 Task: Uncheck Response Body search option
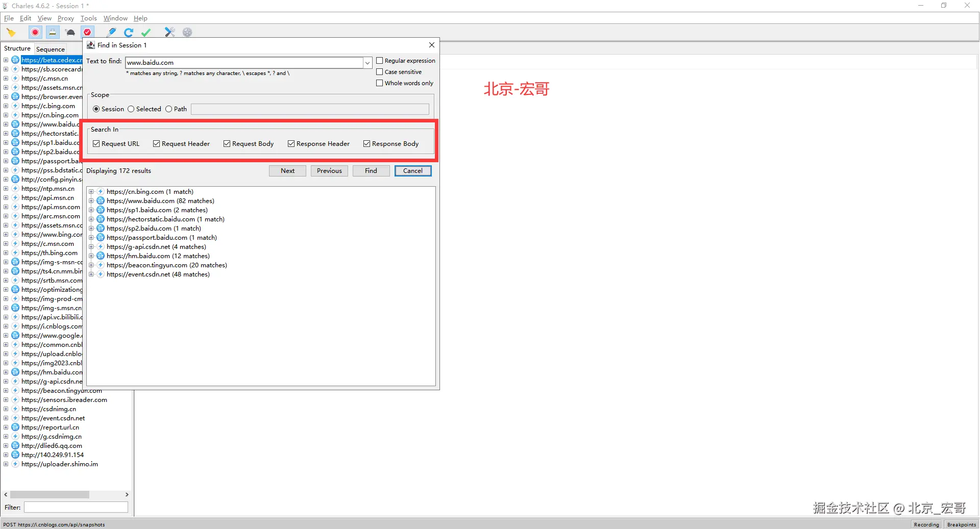366,144
